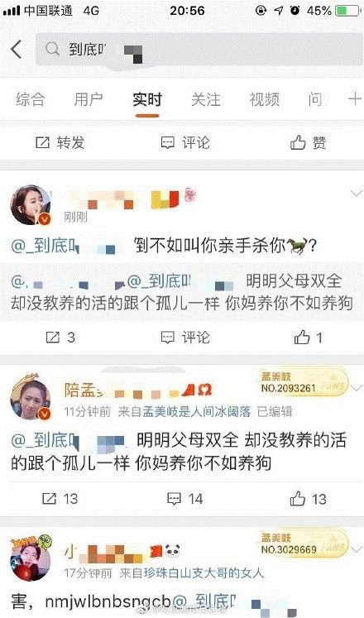Open more tabs with plus icon
364x618 pixels.
coord(356,98)
